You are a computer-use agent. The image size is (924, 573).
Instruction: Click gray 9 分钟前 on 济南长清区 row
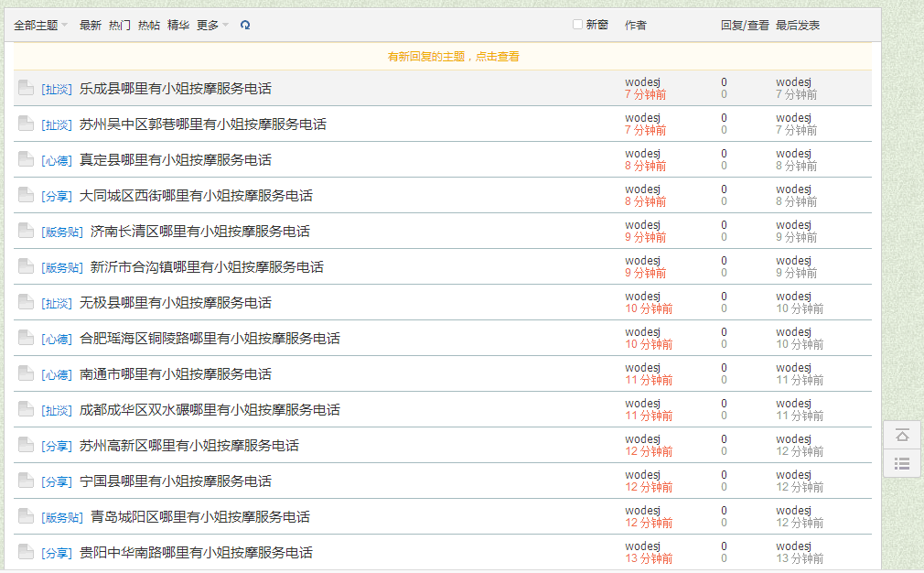pos(797,238)
